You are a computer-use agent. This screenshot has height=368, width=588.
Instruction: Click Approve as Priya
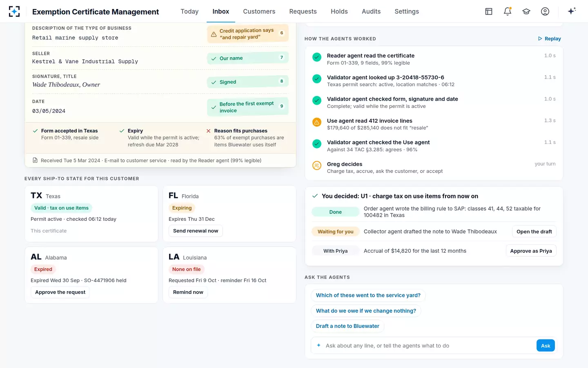531,251
